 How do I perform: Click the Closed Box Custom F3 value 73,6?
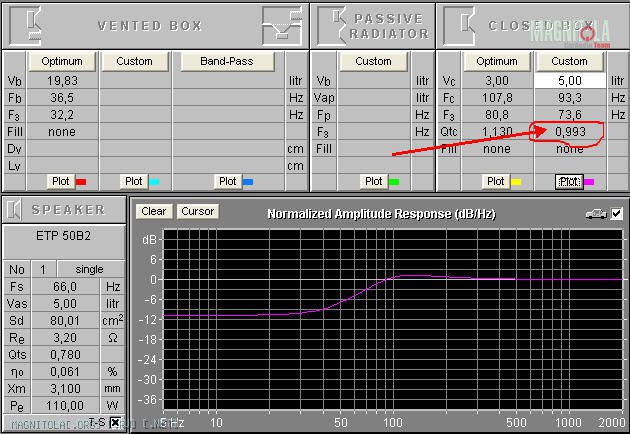tap(570, 115)
